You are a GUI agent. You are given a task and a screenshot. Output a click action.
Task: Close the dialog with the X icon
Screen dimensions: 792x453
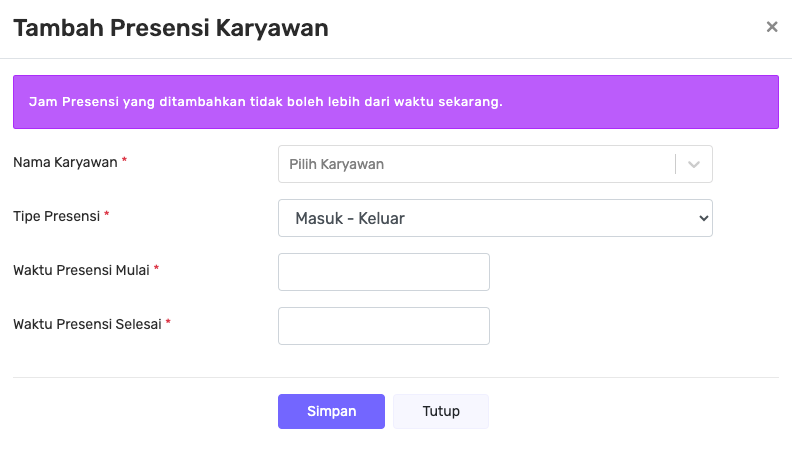pyautogui.click(x=771, y=28)
